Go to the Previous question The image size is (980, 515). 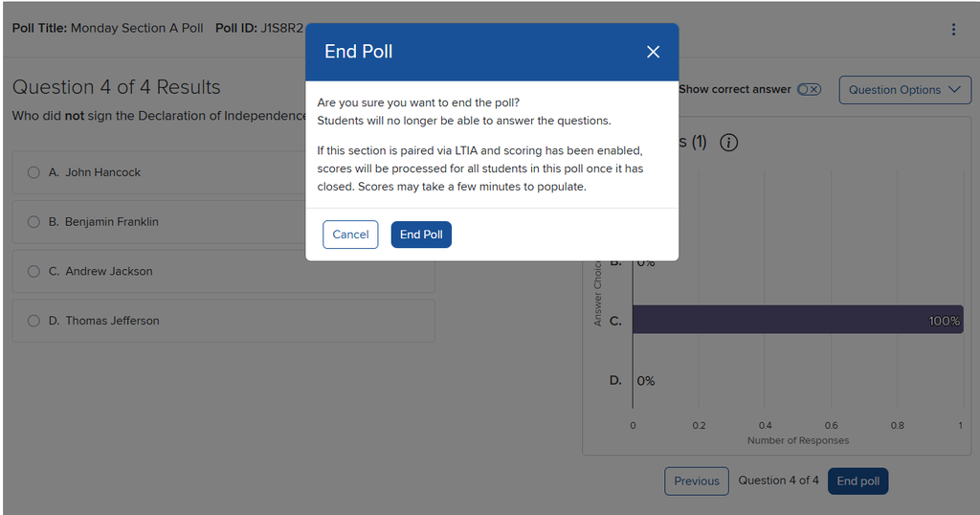[696, 481]
